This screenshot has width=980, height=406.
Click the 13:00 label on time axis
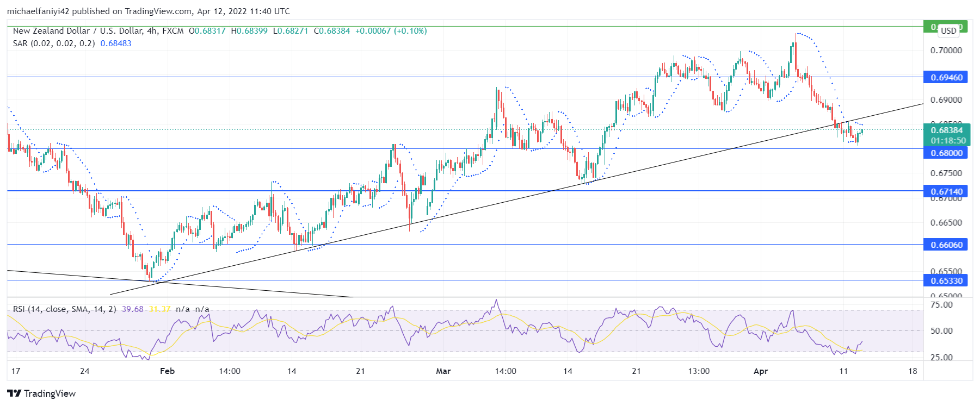click(699, 371)
